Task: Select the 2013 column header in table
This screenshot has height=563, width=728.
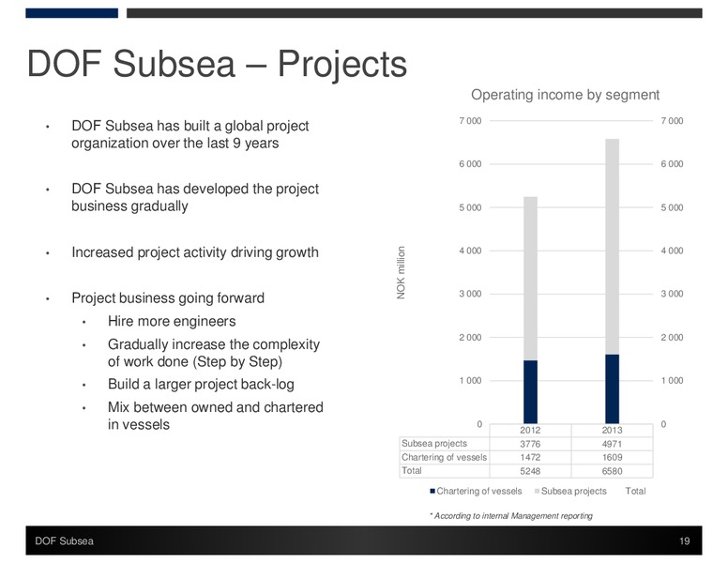Action: [x=612, y=430]
